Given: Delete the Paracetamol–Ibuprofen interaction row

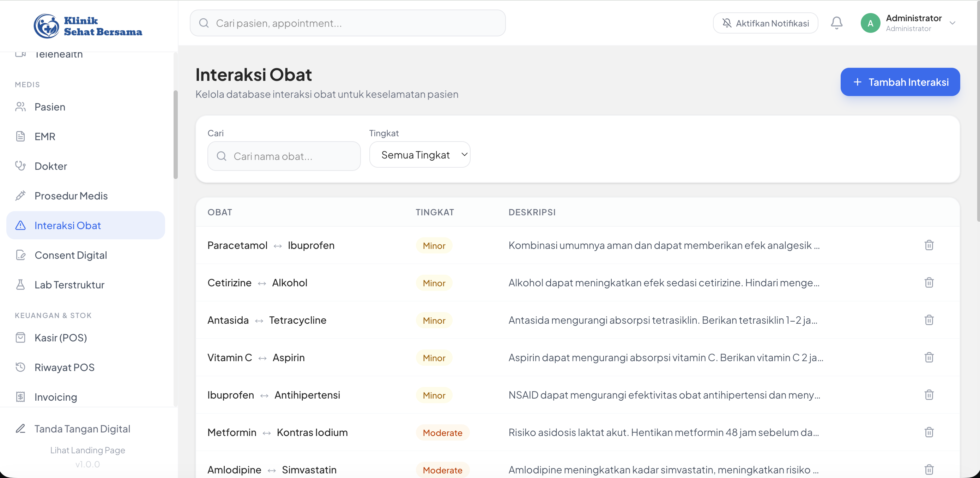Looking at the screenshot, I should click(928, 245).
